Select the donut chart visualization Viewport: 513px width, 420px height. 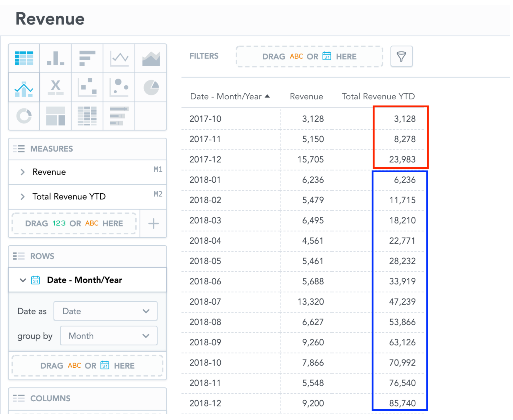pyautogui.click(x=24, y=116)
